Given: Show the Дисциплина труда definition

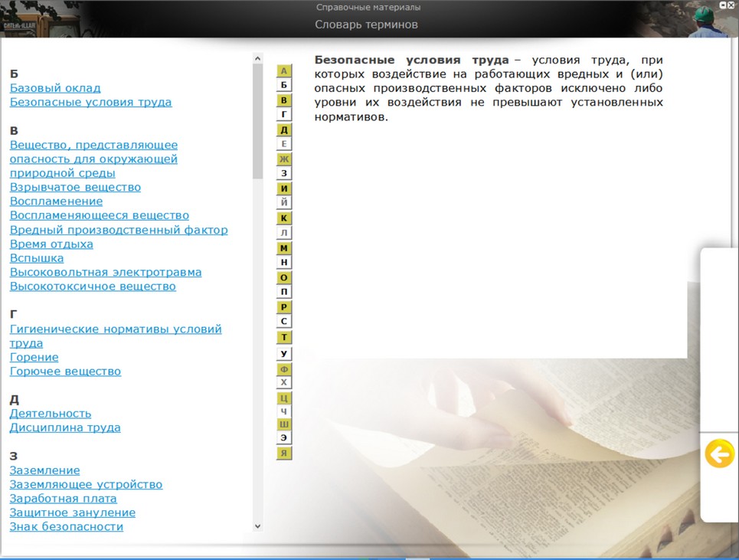Looking at the screenshot, I should [x=65, y=427].
